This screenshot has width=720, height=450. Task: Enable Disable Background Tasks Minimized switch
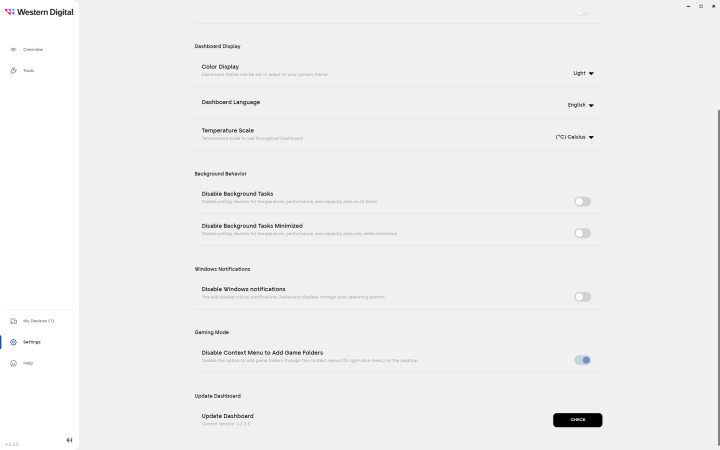coord(582,233)
